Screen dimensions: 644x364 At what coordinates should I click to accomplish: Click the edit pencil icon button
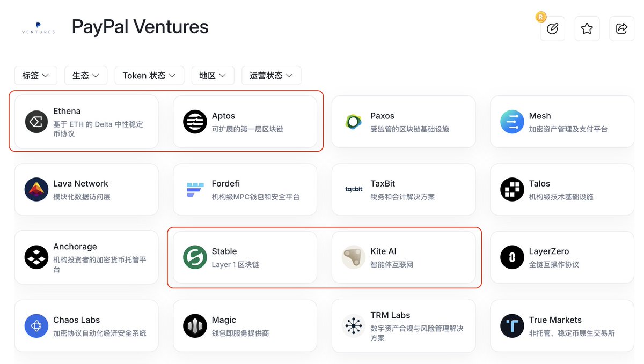point(552,29)
